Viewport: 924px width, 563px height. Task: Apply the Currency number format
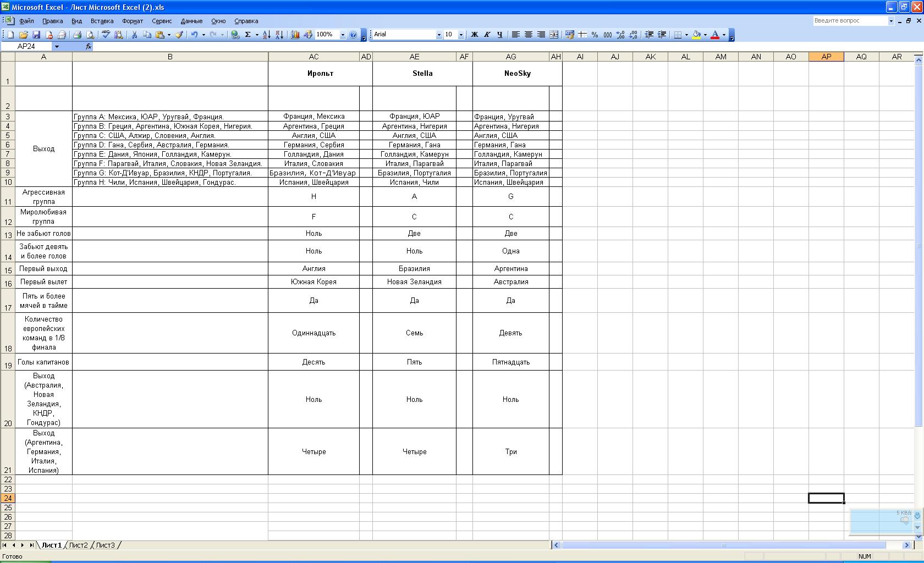pos(569,35)
